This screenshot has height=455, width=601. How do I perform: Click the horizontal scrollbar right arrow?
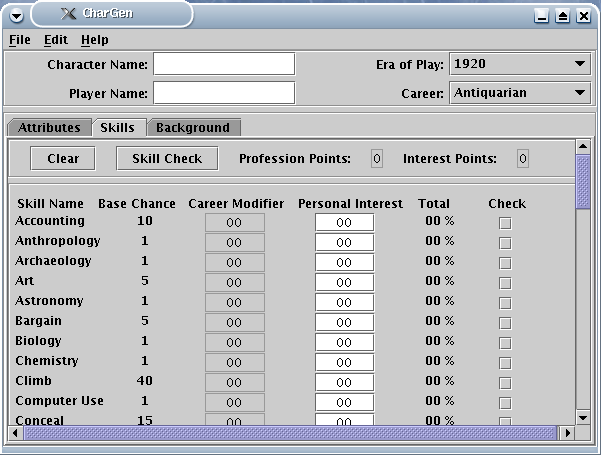[x=567, y=433]
